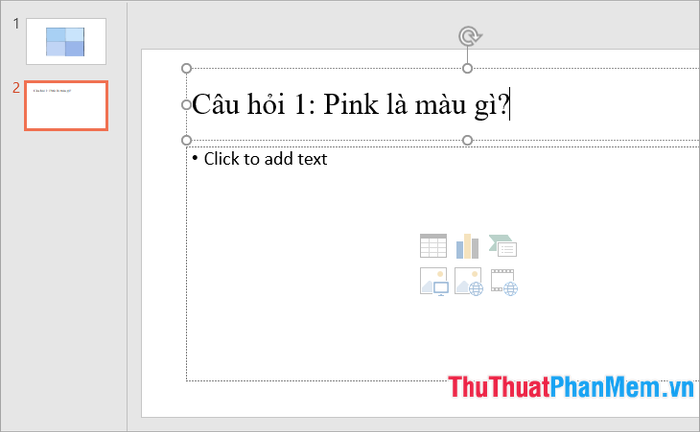The height and width of the screenshot is (432, 700).
Task: Click the Pictures icon in content placeholder
Action: (x=434, y=281)
